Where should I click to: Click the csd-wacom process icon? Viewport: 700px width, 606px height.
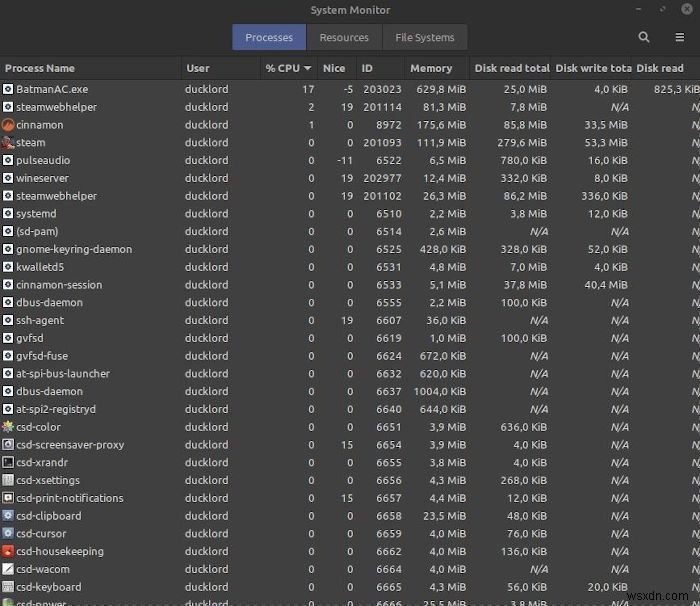click(x=8, y=569)
